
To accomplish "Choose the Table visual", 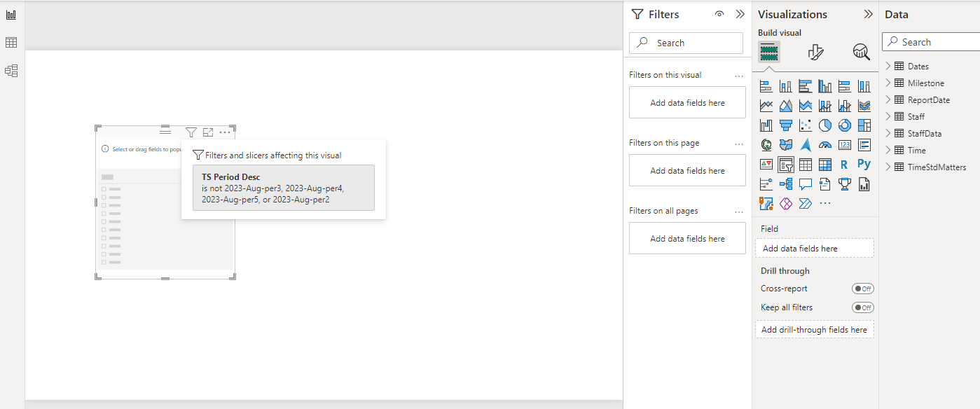I will (806, 165).
